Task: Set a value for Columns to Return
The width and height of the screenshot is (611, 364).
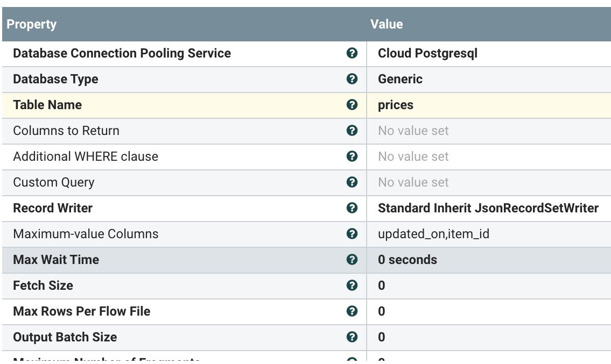Action: coord(413,131)
